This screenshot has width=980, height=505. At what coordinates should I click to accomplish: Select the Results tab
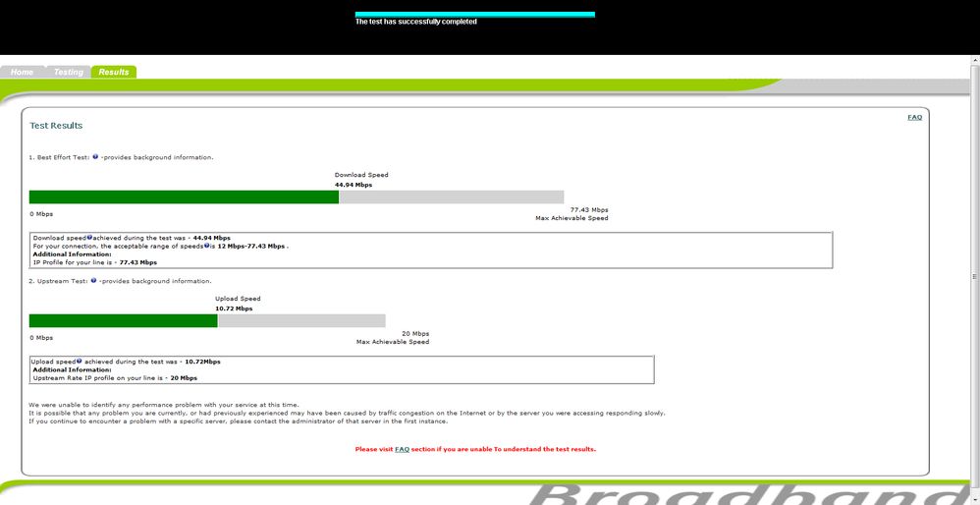click(114, 72)
